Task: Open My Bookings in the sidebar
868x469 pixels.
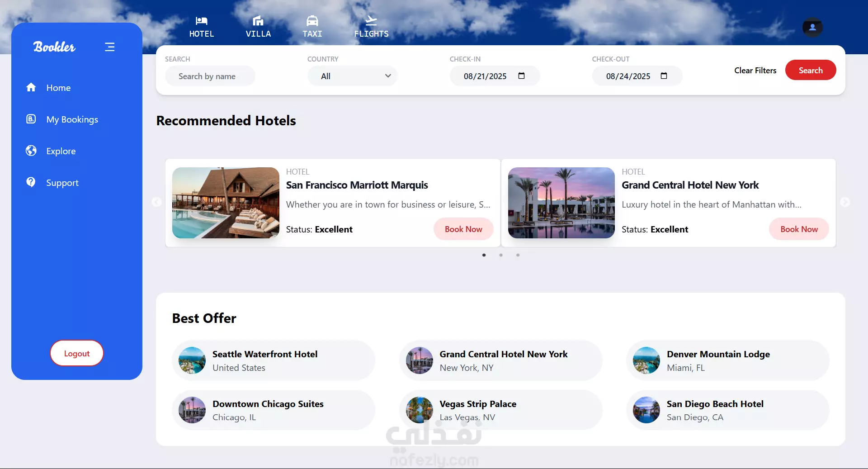Action: click(x=62, y=119)
